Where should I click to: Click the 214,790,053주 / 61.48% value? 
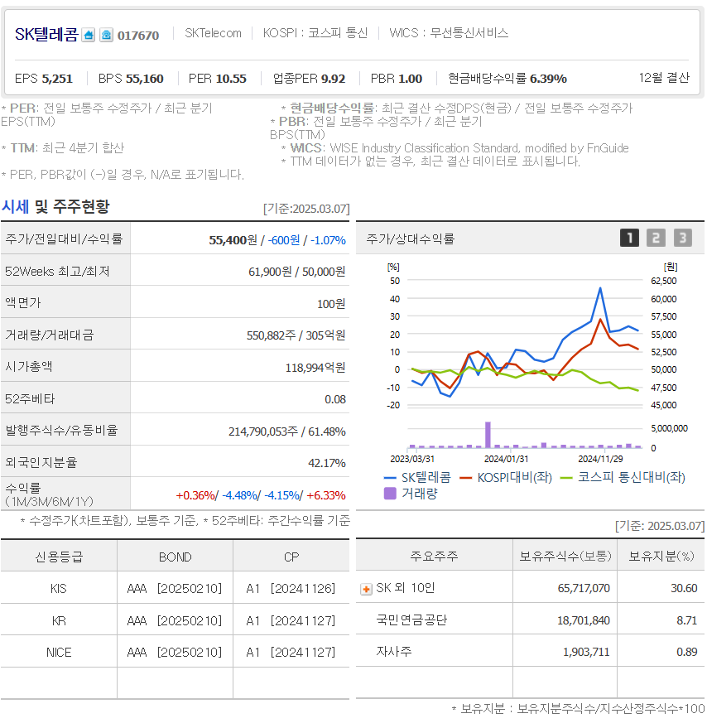[287, 431]
